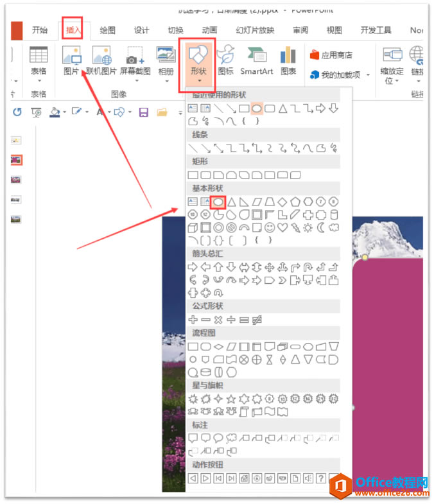Select the right arrow in 箭头总汇
This screenshot has width=434, height=504.
(x=193, y=267)
